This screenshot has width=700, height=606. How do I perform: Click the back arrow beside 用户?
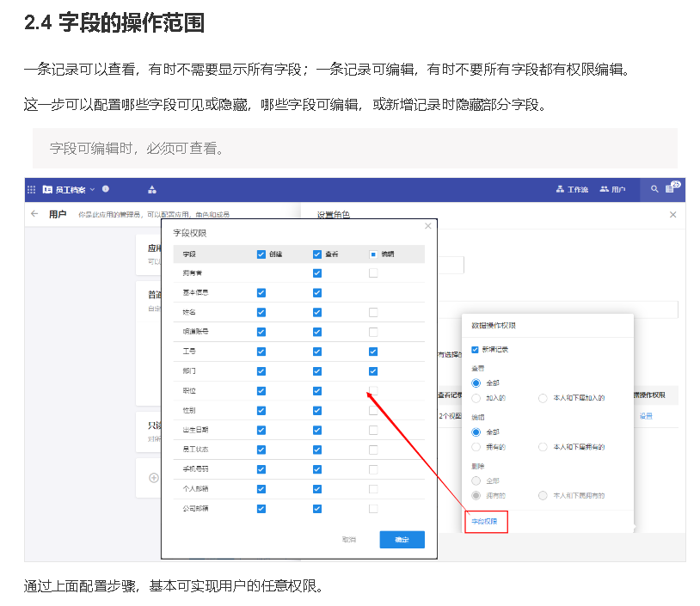[x=34, y=214]
